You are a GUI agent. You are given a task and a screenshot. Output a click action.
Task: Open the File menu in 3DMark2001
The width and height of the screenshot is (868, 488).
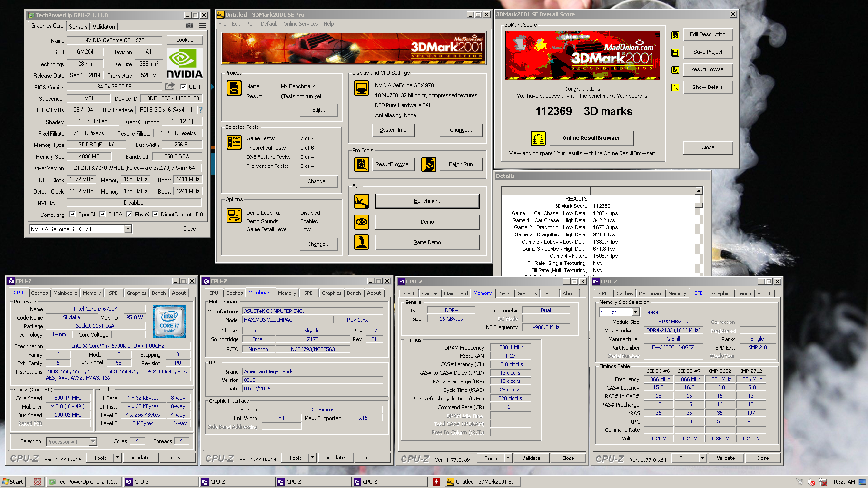pos(222,24)
